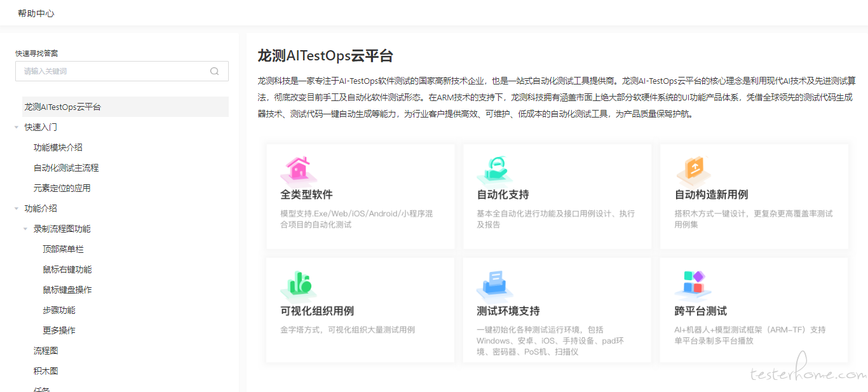Click the 龙测科技 introduction paragraph
Viewport: 868px width, 392px height.
pos(556,98)
